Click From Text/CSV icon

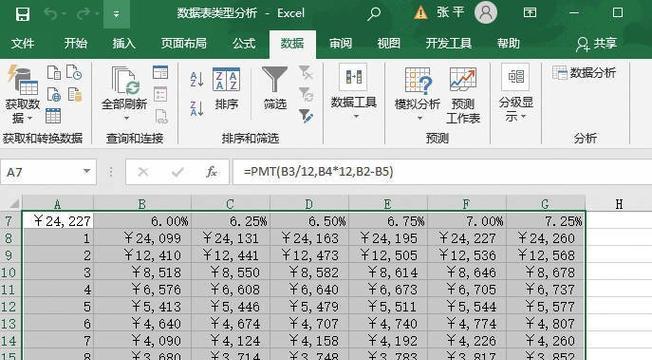(x=54, y=72)
